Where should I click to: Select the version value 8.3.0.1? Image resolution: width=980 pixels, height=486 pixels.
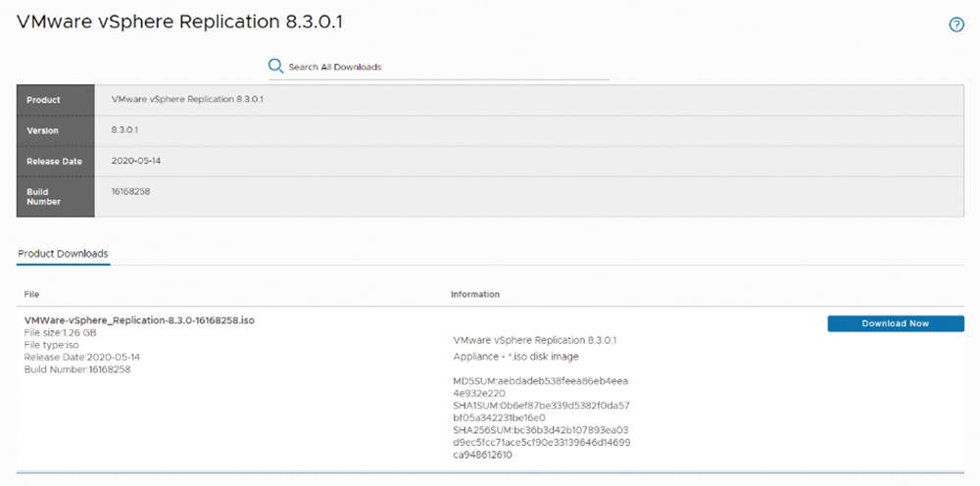coord(124,130)
